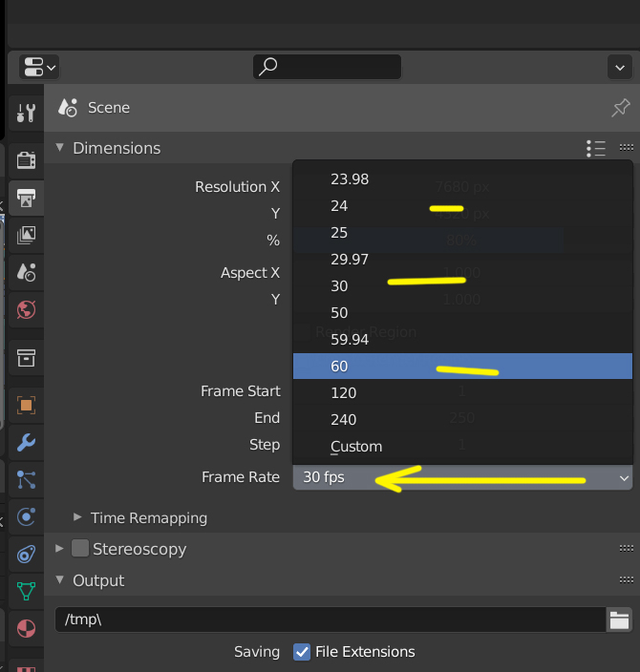Open the Object properties tab
Image resolution: width=640 pixels, height=672 pixels.
tap(26, 406)
